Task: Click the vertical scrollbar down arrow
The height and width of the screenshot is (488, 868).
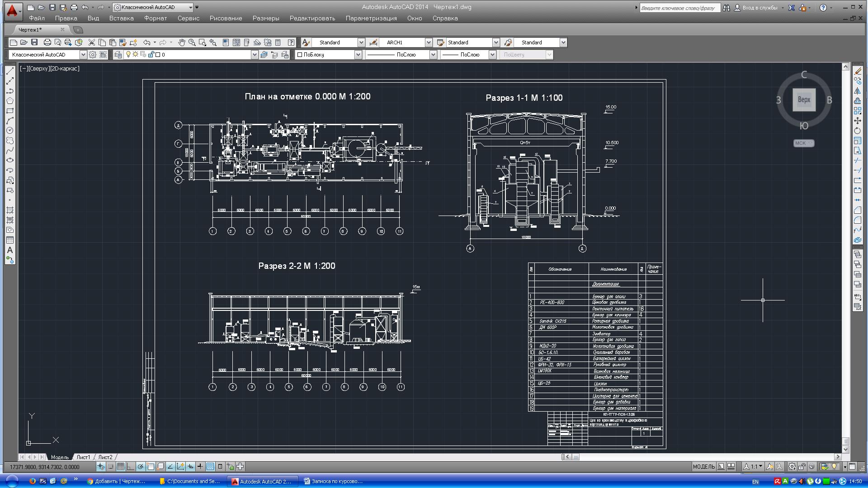Action: pyautogui.click(x=846, y=450)
